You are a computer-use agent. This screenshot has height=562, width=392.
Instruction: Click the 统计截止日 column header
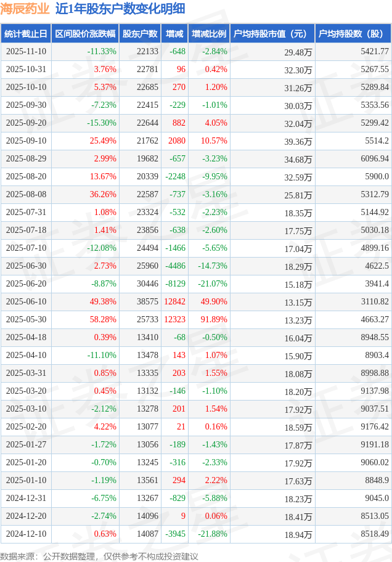tap(25, 34)
